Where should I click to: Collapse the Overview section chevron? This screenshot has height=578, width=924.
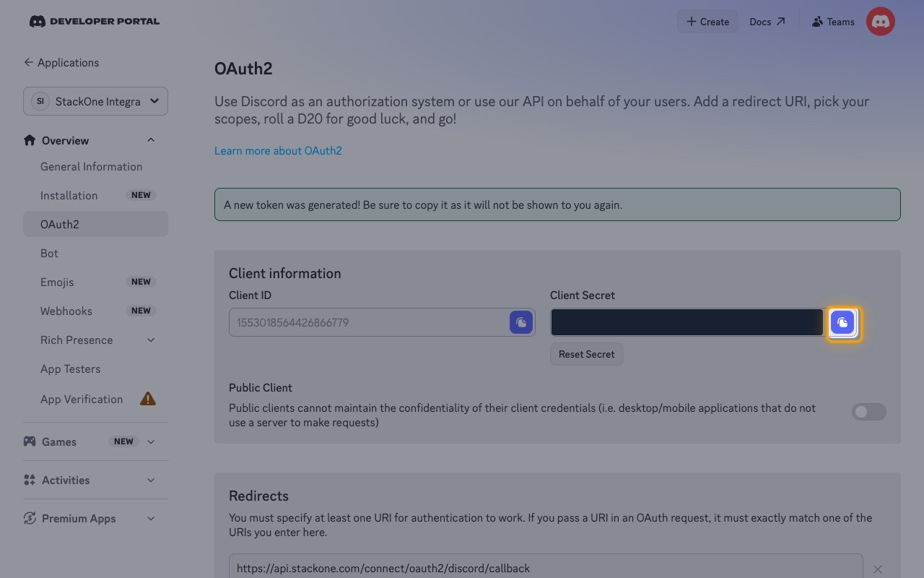click(151, 140)
